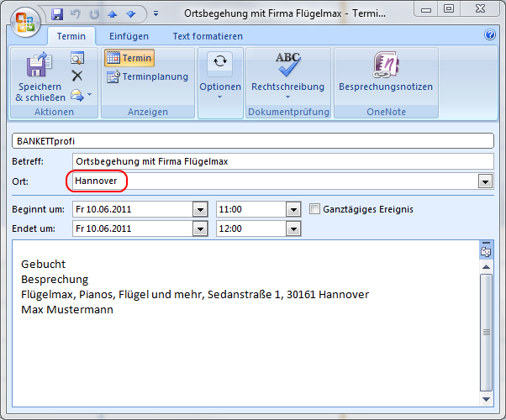The width and height of the screenshot is (506, 420).
Task: Enable Ganztägiges Ereignis checkbox
Action: (315, 209)
